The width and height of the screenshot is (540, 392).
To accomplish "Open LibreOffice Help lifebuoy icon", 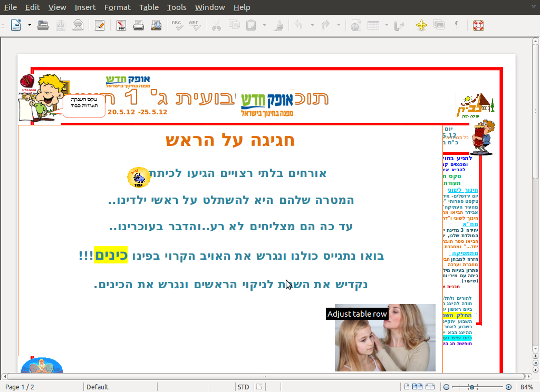I will [478, 25].
